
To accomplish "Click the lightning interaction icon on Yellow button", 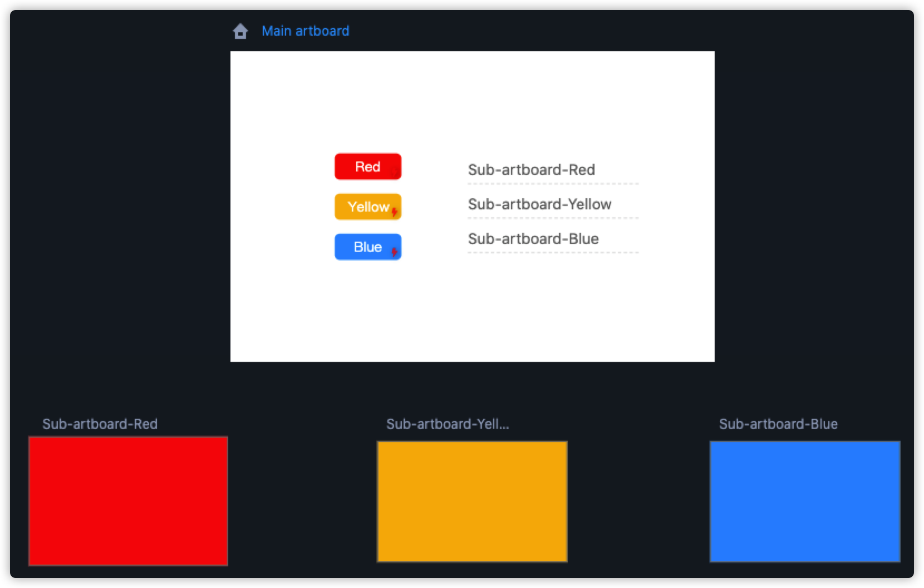I will click(394, 212).
